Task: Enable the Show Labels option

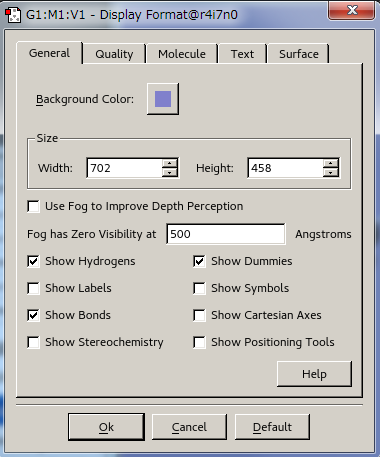Action: [x=33, y=288]
